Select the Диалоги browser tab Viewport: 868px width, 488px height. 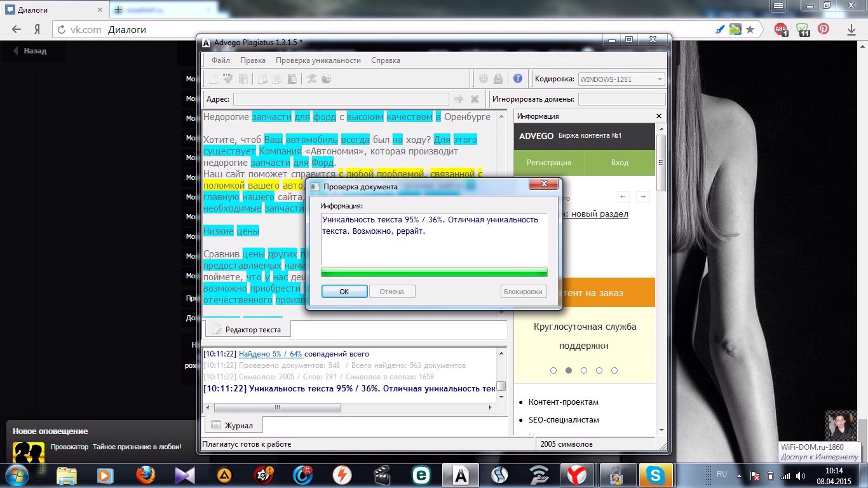tap(53, 10)
